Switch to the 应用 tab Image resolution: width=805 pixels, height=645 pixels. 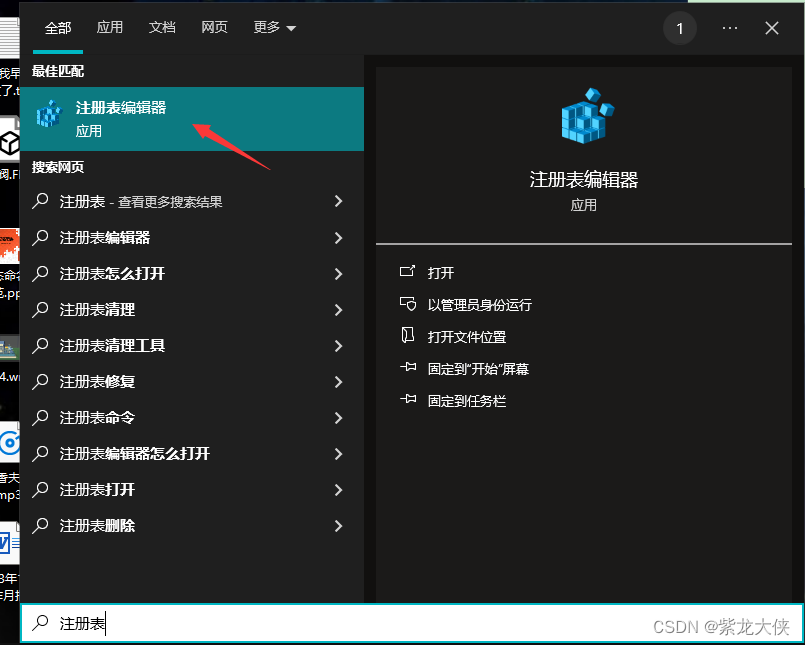110,27
